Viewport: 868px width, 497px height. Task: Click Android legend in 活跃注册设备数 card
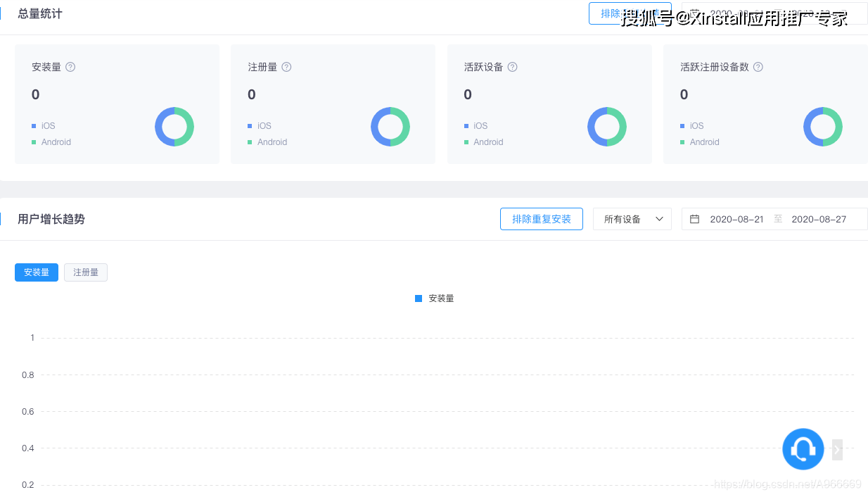pyautogui.click(x=700, y=142)
